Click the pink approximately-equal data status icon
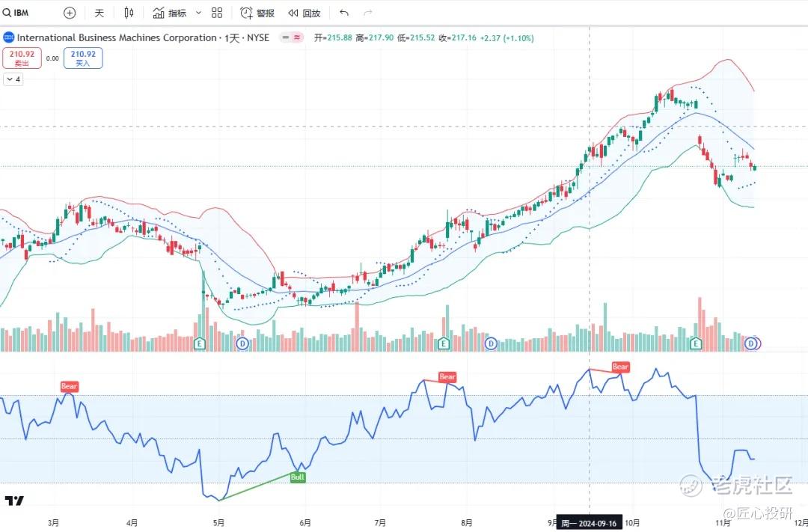 [x=297, y=37]
